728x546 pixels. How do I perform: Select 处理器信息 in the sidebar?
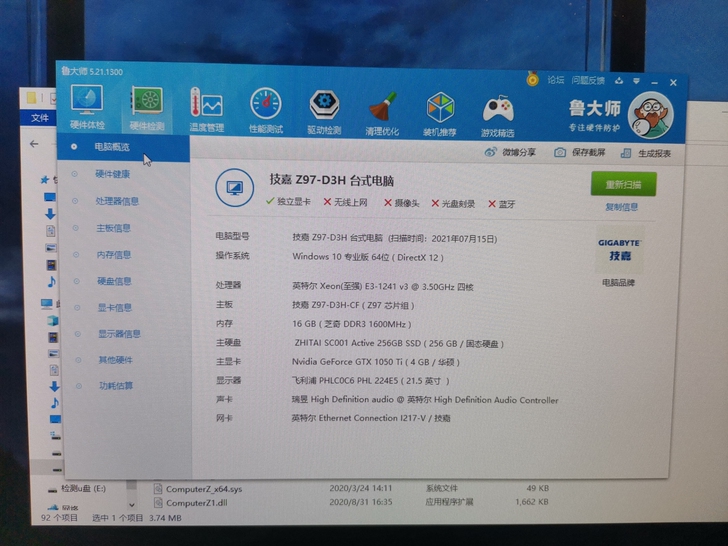[117, 201]
